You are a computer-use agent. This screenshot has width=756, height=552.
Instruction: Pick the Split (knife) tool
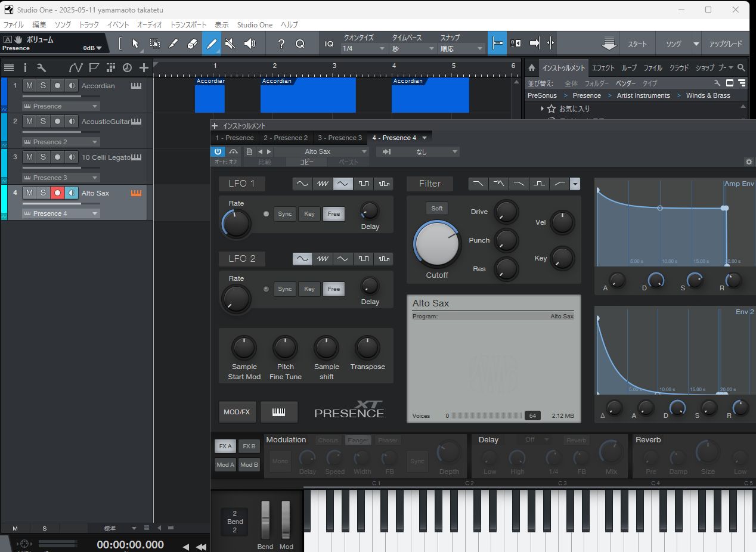(x=173, y=44)
